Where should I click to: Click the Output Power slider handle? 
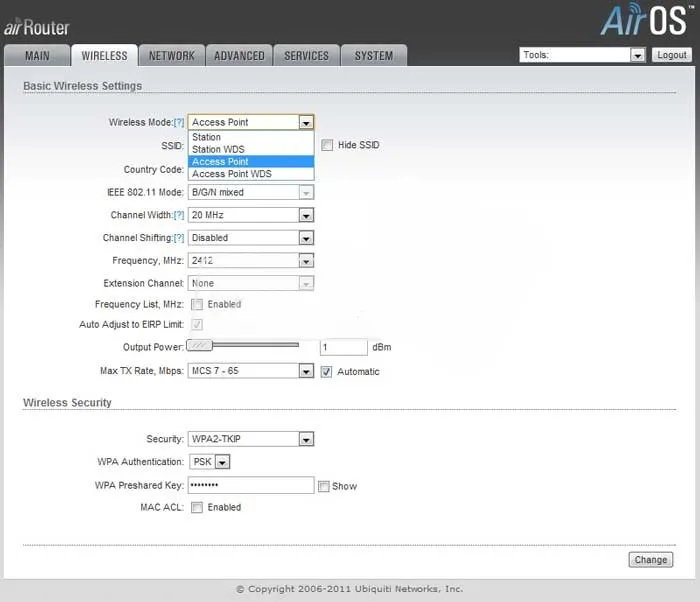(200, 345)
